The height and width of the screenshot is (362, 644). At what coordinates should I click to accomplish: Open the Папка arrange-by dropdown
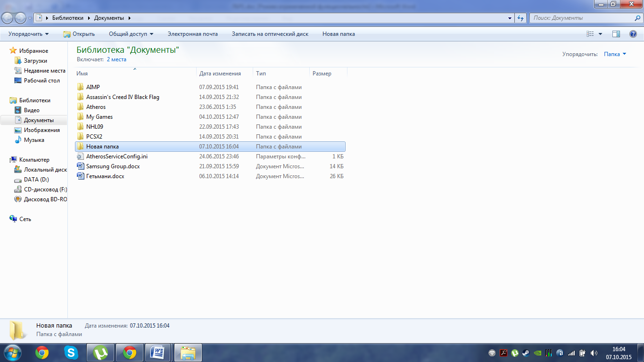[615, 54]
